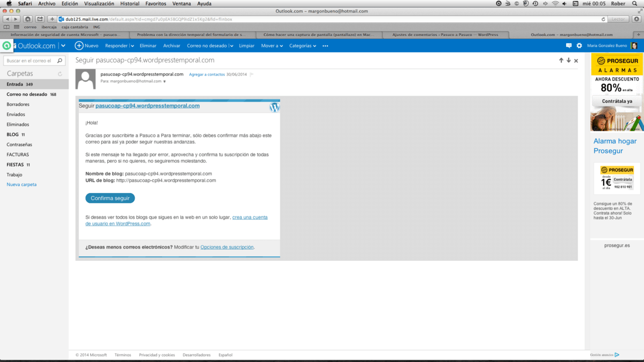Switch to Información de seguridad de cuenta tab
The height and width of the screenshot is (362, 644).
coord(65,35)
